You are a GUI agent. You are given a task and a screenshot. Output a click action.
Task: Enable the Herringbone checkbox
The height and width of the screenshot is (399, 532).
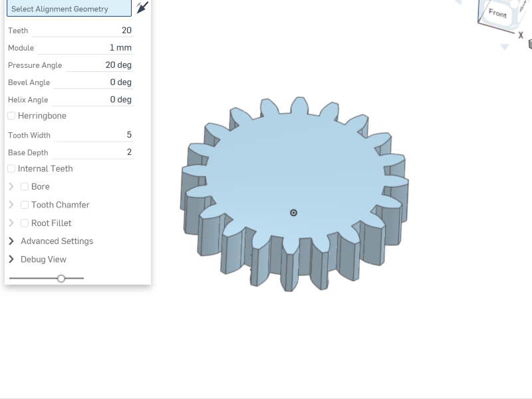pos(11,116)
